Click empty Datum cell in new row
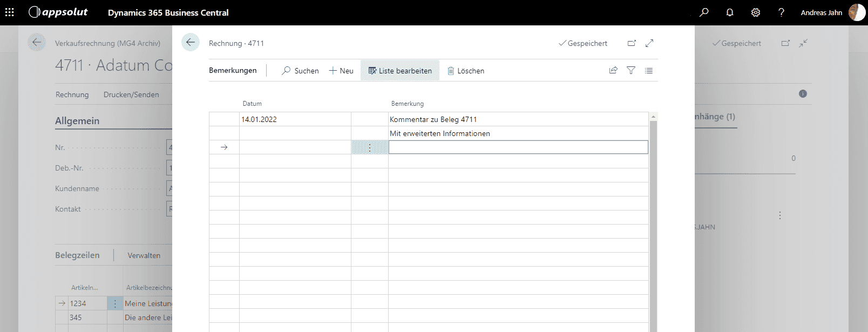 pos(295,147)
